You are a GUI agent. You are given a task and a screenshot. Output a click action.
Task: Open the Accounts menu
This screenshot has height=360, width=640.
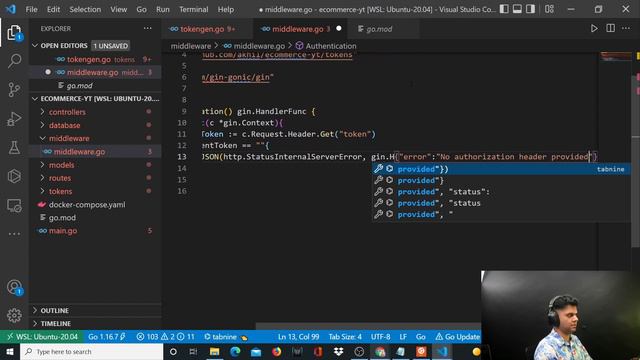[14, 287]
